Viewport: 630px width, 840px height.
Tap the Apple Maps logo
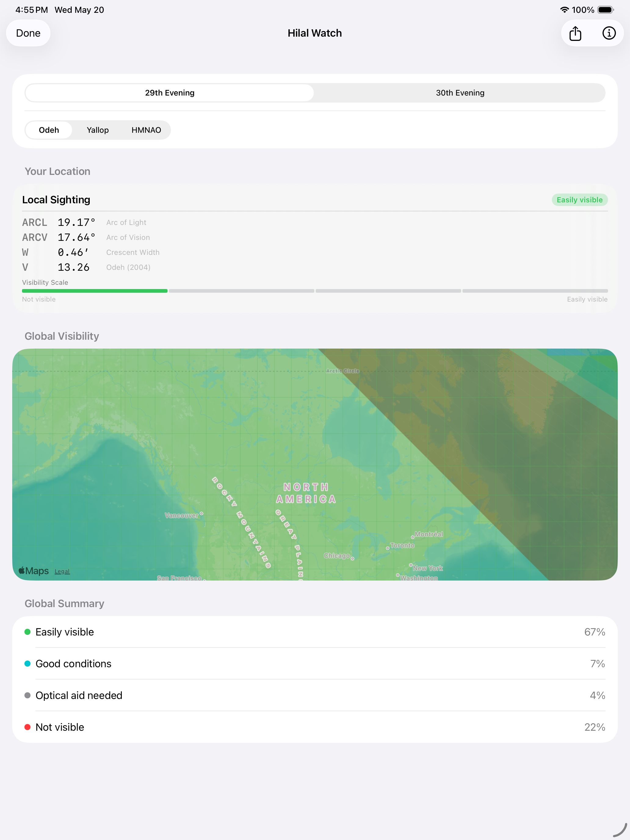tap(33, 571)
